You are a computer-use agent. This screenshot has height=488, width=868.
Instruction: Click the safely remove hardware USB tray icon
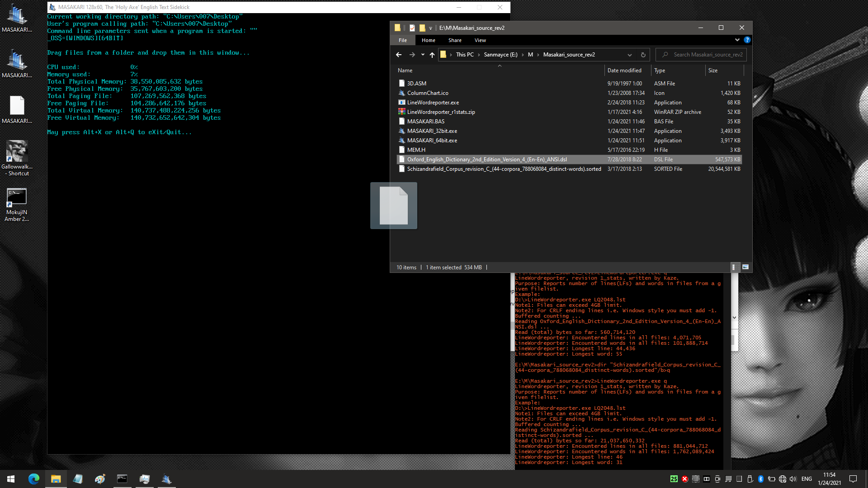pos(750,479)
